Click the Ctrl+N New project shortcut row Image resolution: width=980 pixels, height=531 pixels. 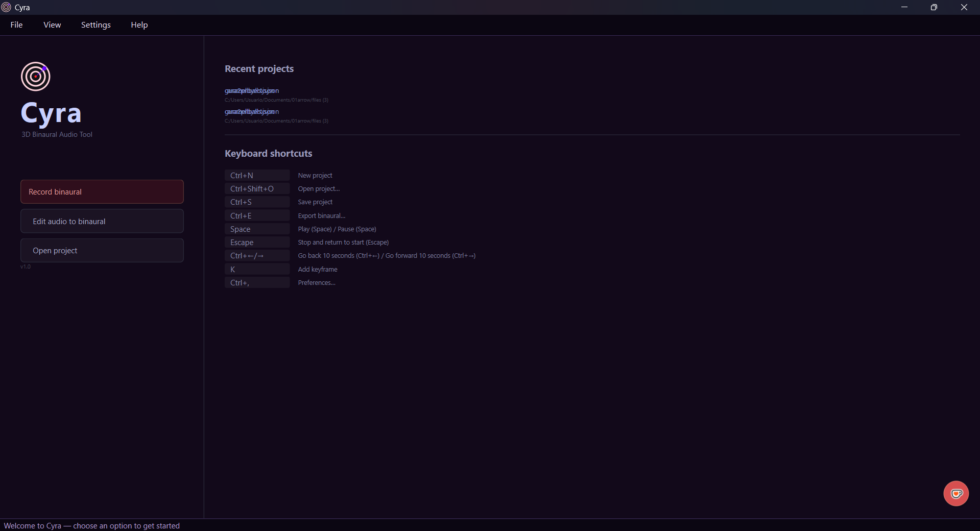pyautogui.click(x=278, y=175)
